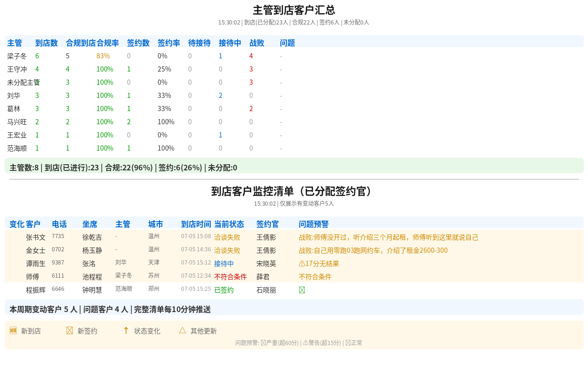This screenshot has height=369, width=588.
Task: Click the 葛林 supervisor name
Action: coord(14,109)
